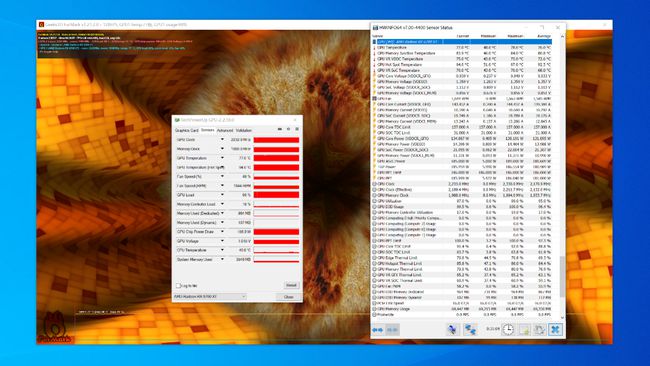The width and height of the screenshot is (650, 366).
Task: Switch to the Graphics Card tab
Action: tap(187, 130)
